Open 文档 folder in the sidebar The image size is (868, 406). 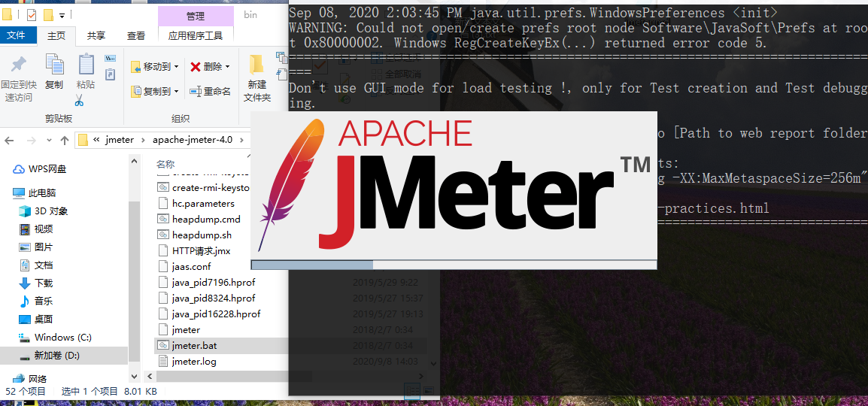(36, 265)
